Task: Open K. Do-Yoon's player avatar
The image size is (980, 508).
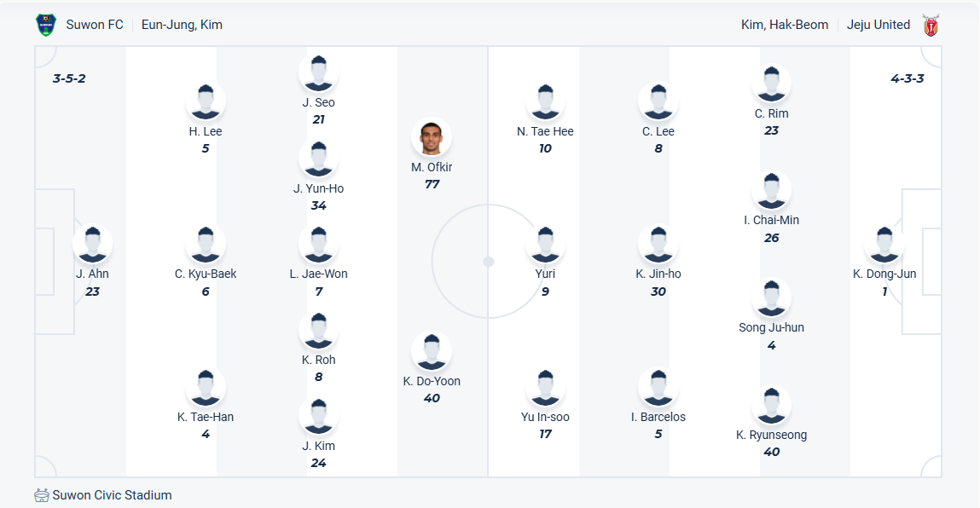Action: (432, 352)
